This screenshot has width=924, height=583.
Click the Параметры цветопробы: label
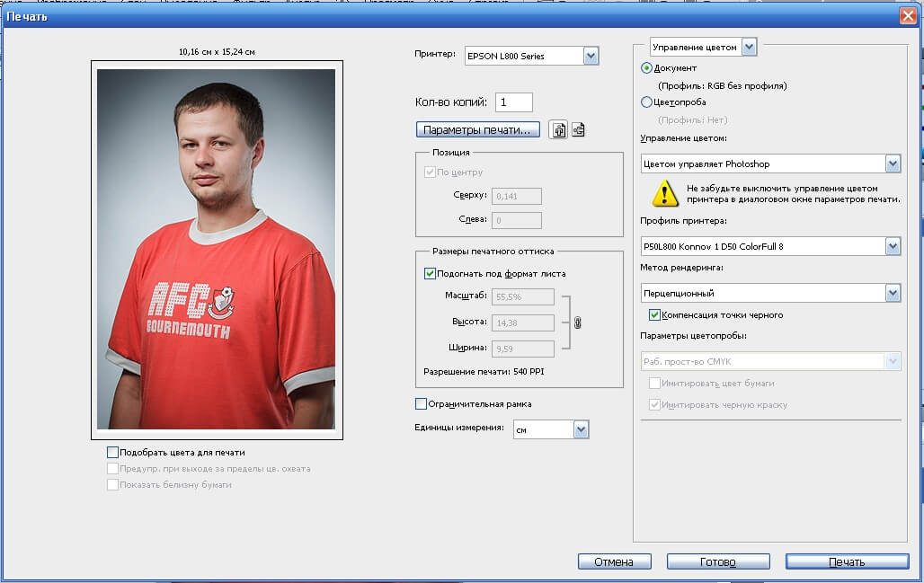click(x=694, y=336)
